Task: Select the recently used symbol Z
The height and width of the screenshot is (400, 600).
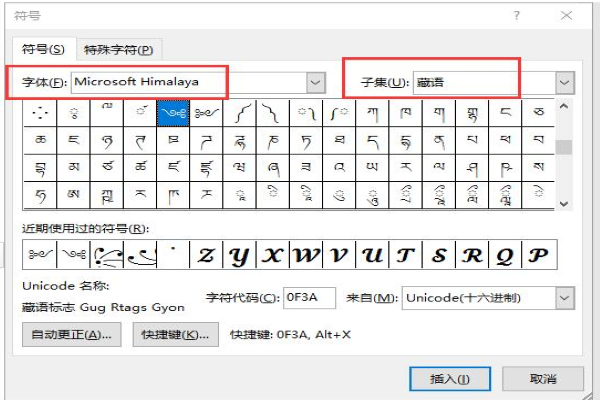Action: click(x=205, y=255)
